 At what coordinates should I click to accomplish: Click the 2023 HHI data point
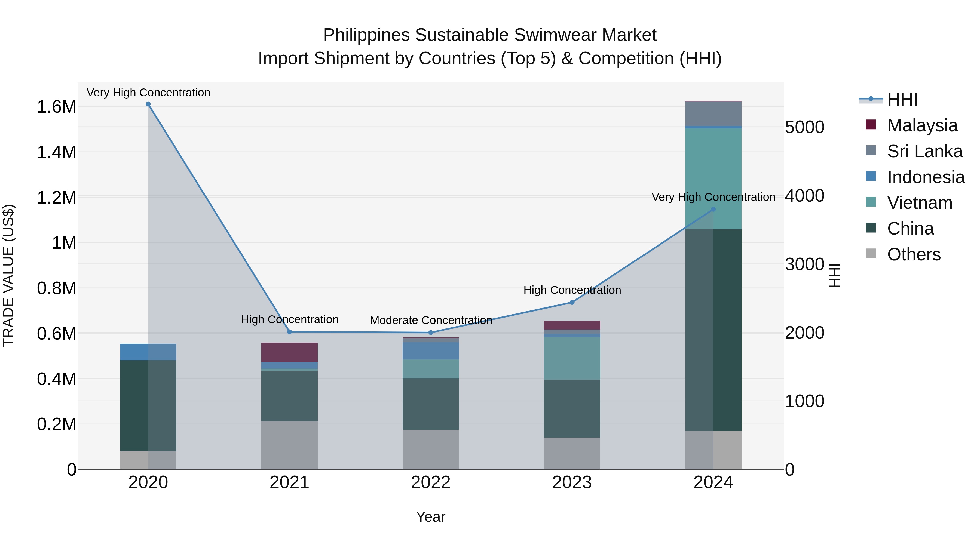[572, 302]
